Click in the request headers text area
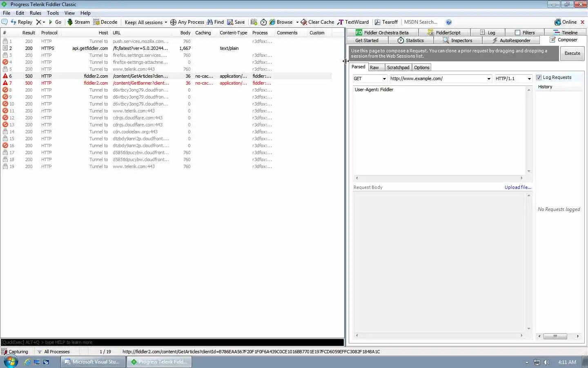The image size is (588, 368). (439, 130)
